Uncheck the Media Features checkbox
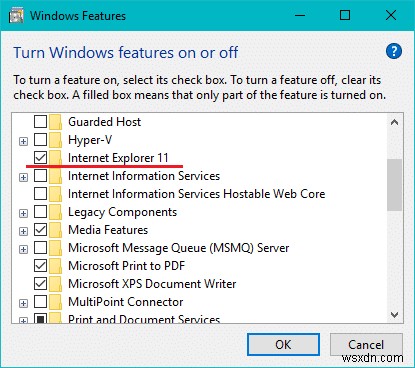This screenshot has width=415, height=368. tap(40, 230)
